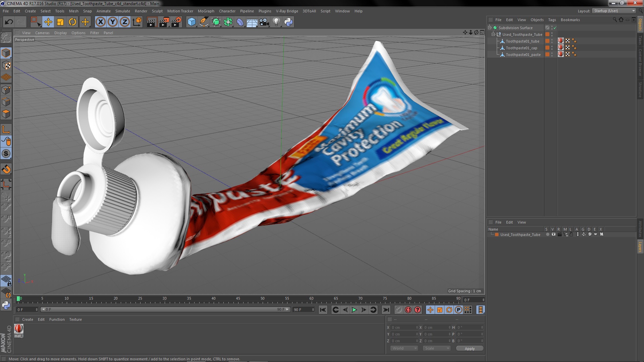
Task: Add a Light object icon
Action: coord(276,22)
